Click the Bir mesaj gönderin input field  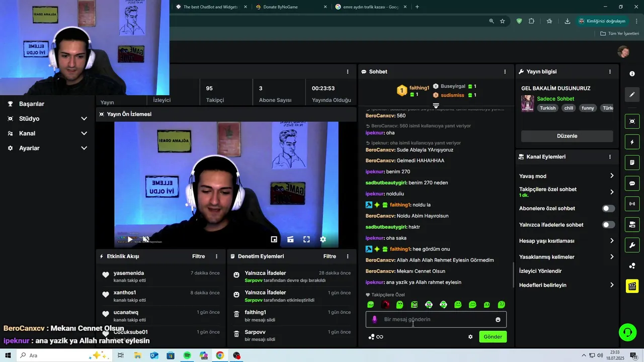tap(436, 319)
